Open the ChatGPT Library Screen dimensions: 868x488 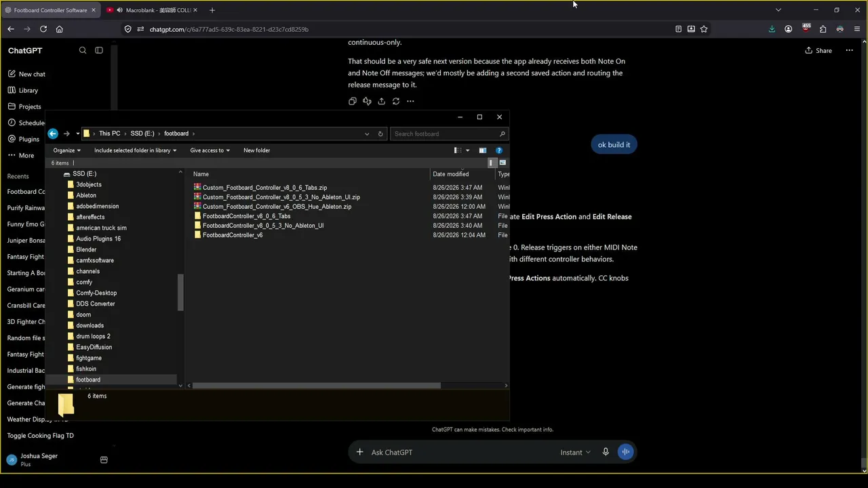click(x=23, y=90)
